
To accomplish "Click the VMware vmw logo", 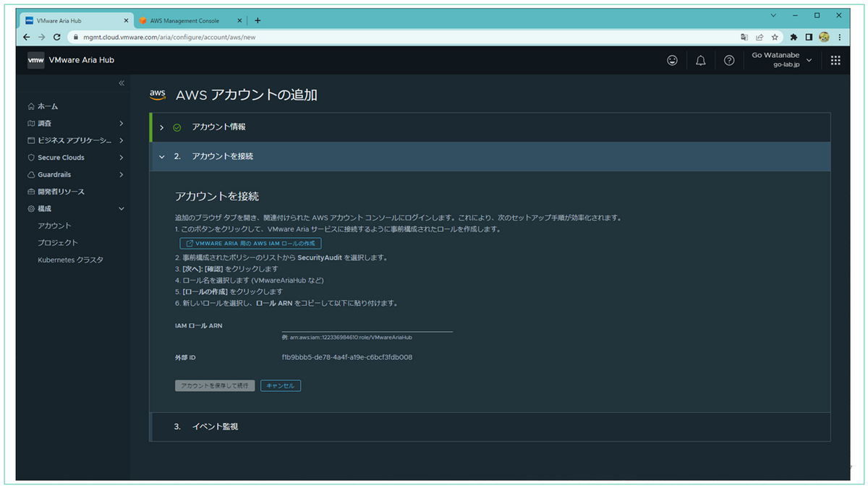I will (x=35, y=60).
